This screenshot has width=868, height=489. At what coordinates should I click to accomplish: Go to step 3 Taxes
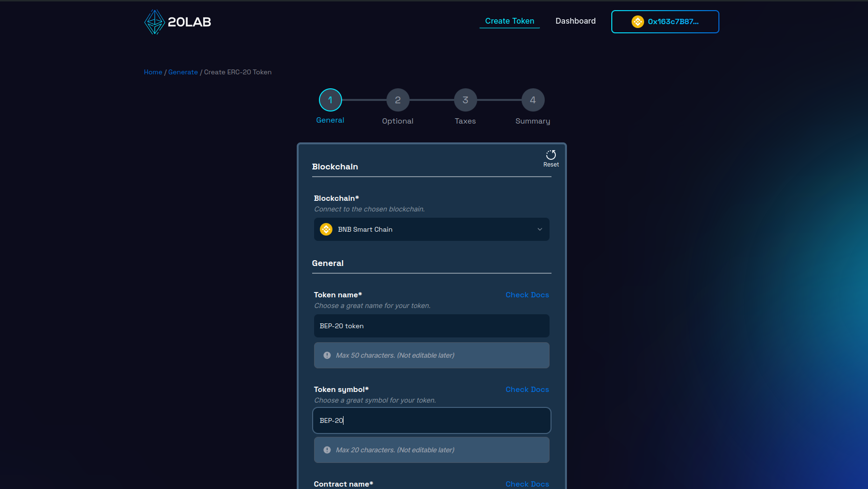coord(465,100)
